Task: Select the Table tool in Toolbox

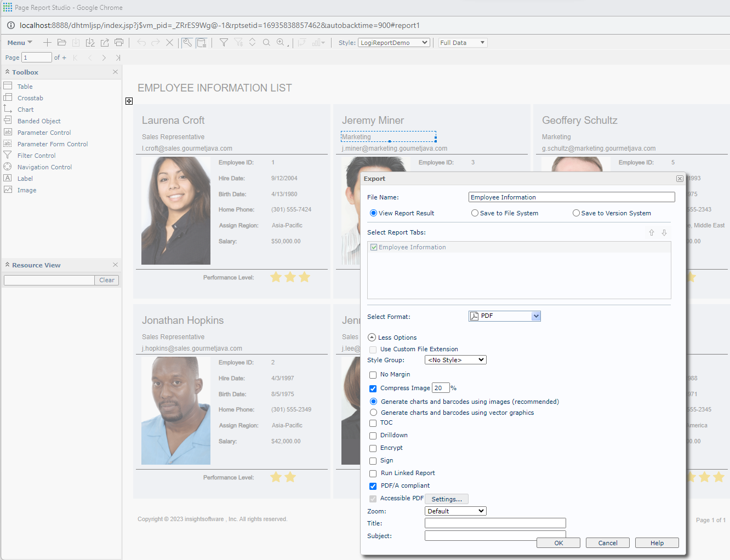Action: pyautogui.click(x=24, y=86)
